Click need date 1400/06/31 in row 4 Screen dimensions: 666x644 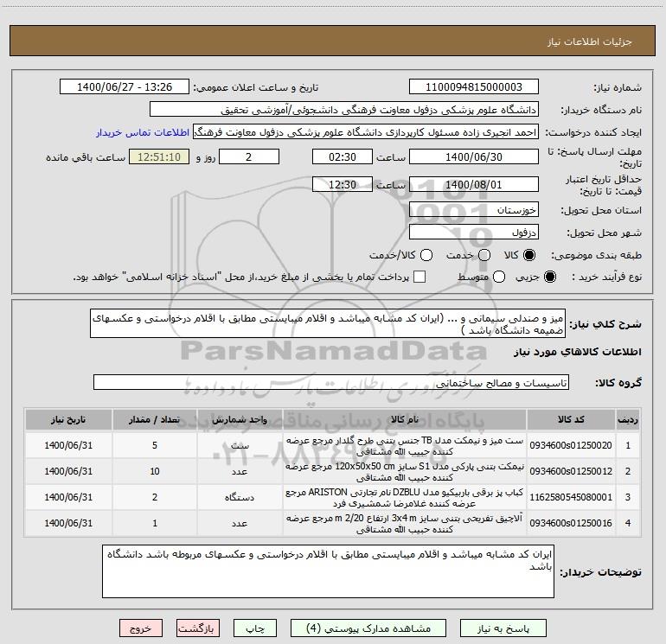(68, 523)
